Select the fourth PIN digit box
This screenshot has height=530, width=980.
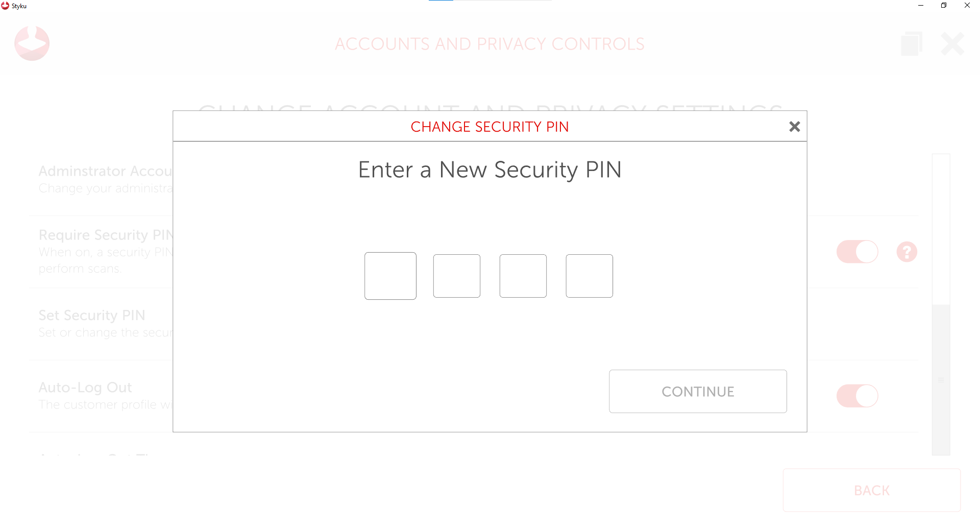point(590,276)
